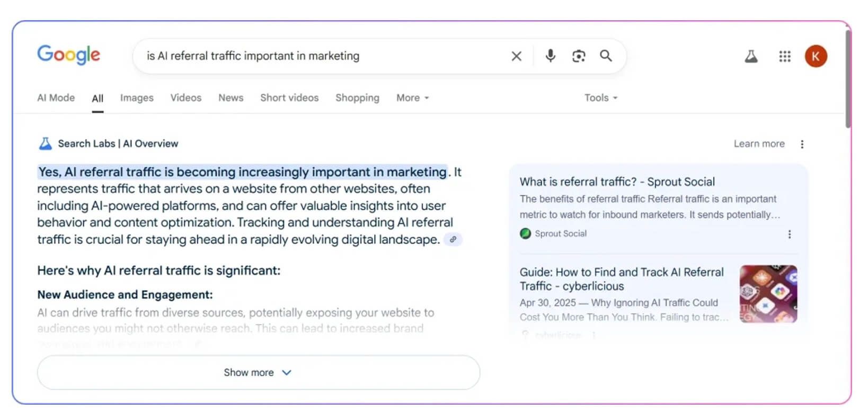Switch to the Videos tab

pyautogui.click(x=186, y=98)
